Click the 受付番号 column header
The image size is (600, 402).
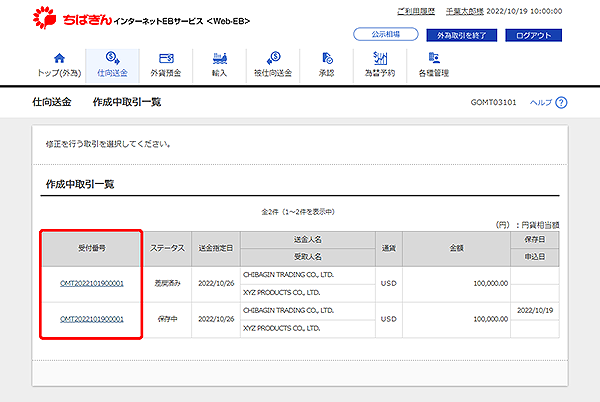click(x=91, y=249)
